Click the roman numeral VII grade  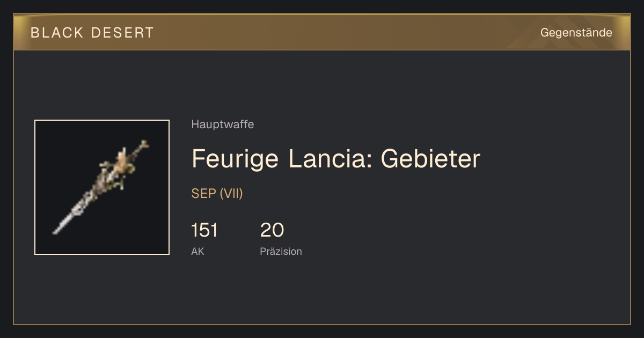231,194
